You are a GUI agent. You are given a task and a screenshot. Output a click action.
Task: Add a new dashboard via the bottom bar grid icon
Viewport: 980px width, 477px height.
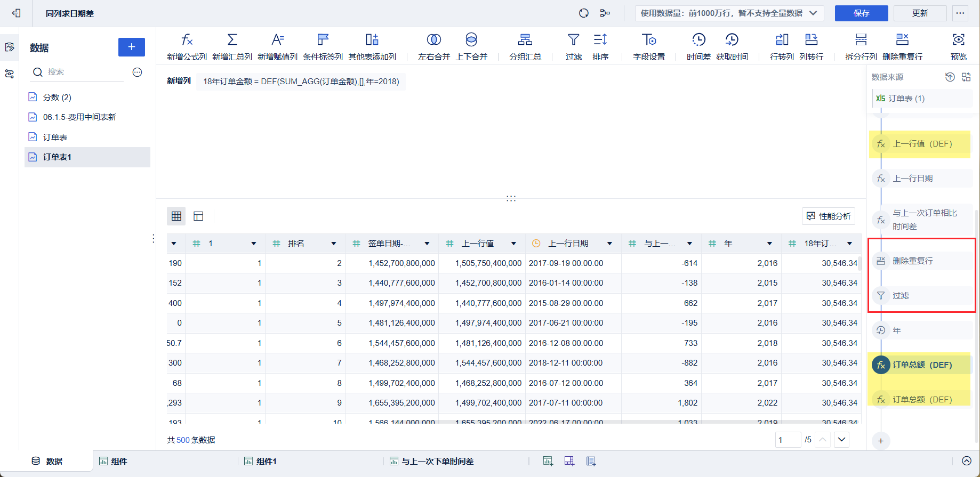569,461
